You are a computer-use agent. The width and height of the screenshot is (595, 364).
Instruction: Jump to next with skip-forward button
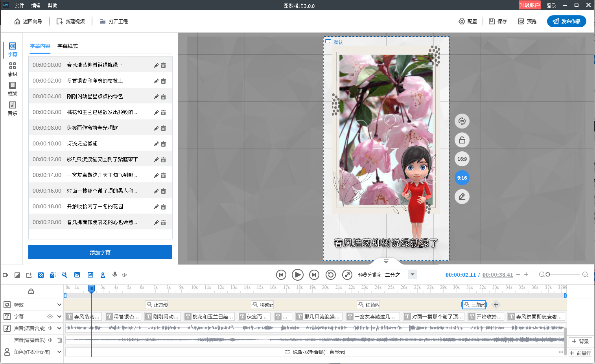[x=314, y=275]
